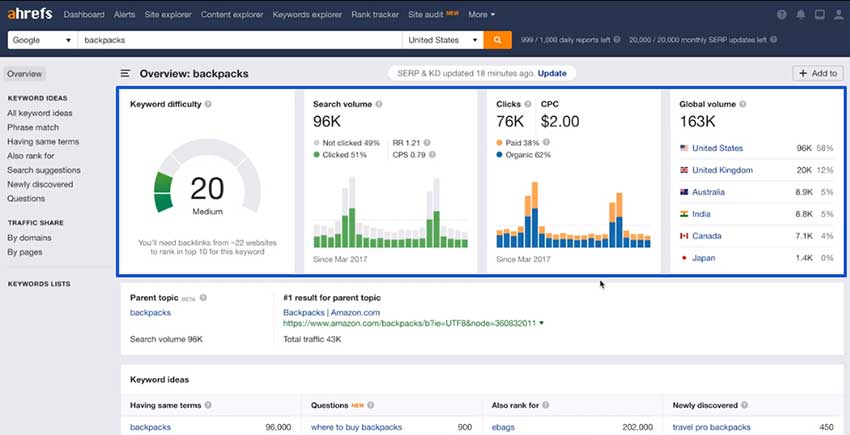Open 'where to buy backpacks' keyword

click(x=356, y=427)
